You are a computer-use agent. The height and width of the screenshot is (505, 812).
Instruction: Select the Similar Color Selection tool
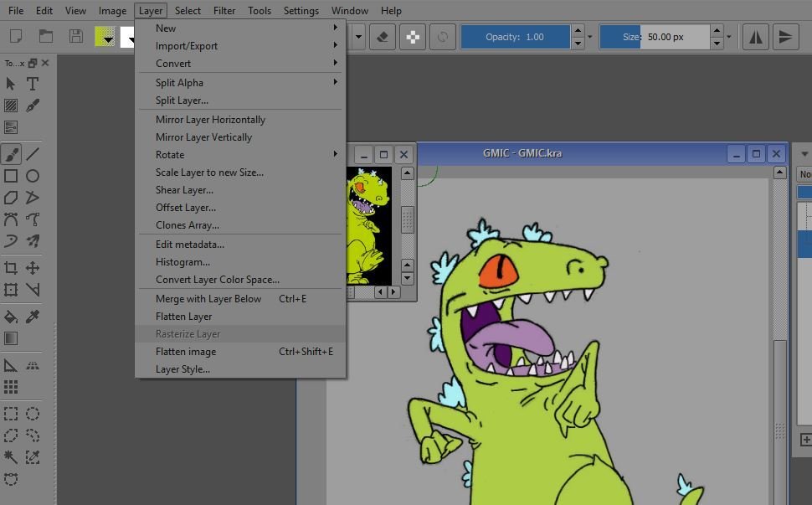click(32, 457)
